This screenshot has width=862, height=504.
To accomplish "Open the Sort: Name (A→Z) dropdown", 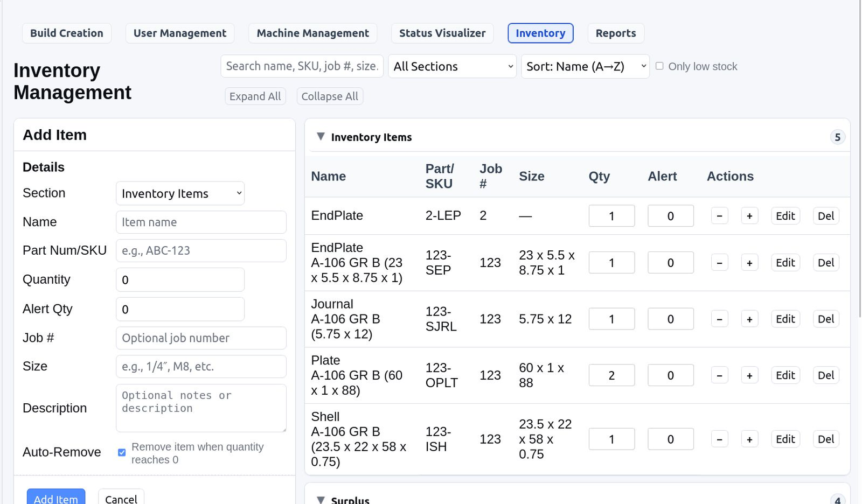I will click(585, 66).
